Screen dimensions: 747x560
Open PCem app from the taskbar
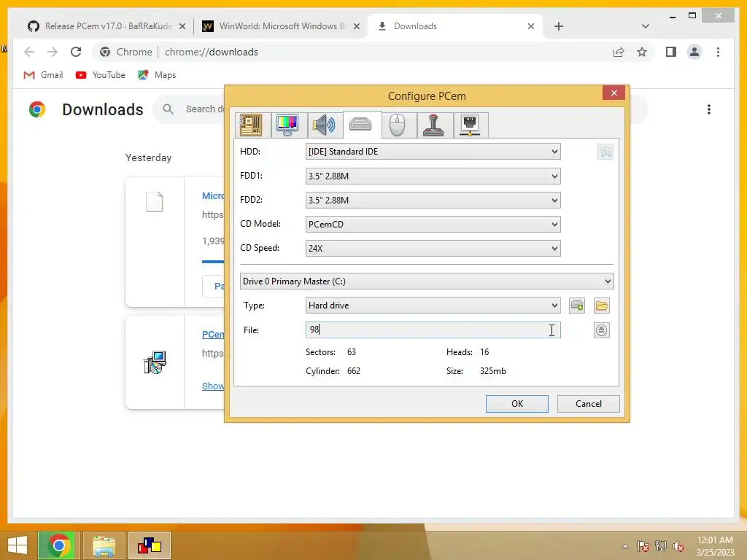point(149,545)
